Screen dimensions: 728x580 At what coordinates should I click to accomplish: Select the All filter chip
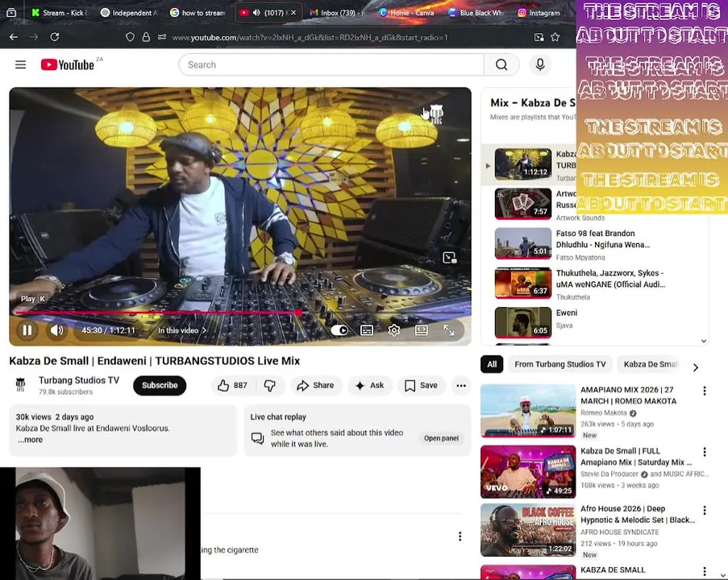pyautogui.click(x=492, y=364)
